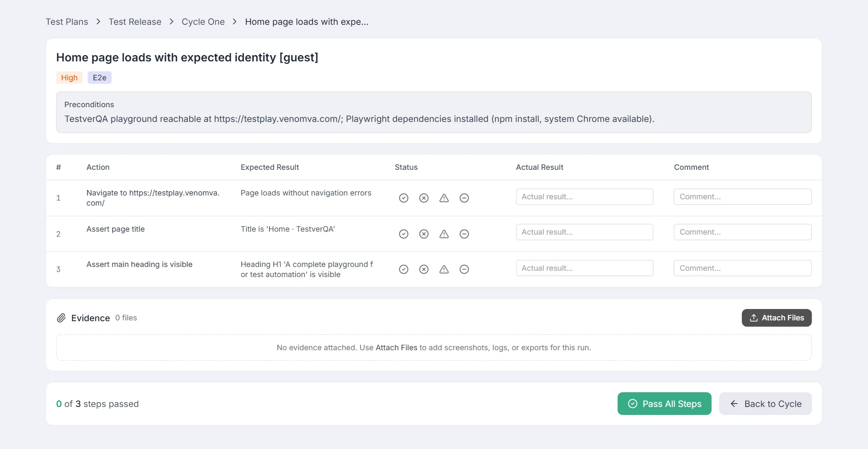Focus Comment field for Assert page title

click(x=743, y=232)
